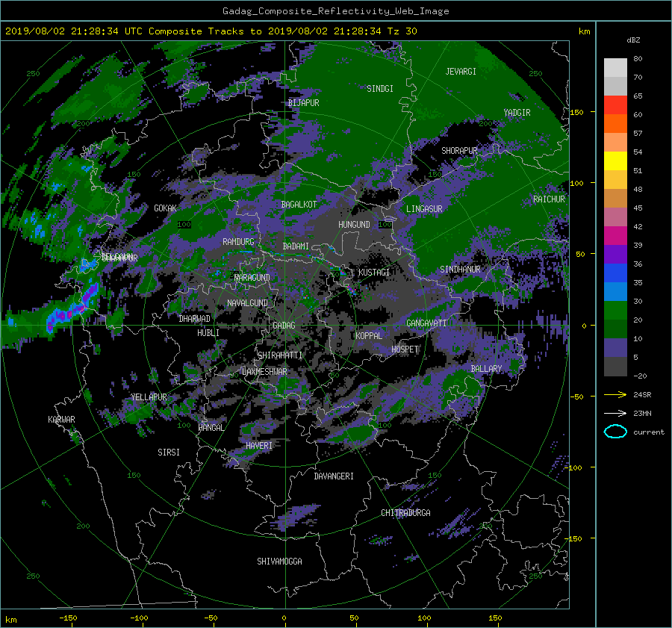Image resolution: width=672 pixels, height=628 pixels.
Task: Click the DAVANGERI city label
Action: pyautogui.click(x=334, y=476)
